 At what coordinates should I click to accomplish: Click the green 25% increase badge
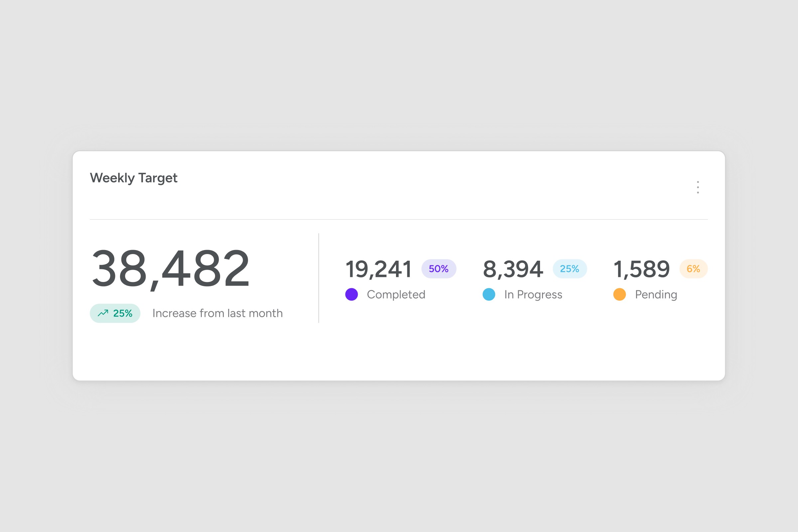[115, 313]
